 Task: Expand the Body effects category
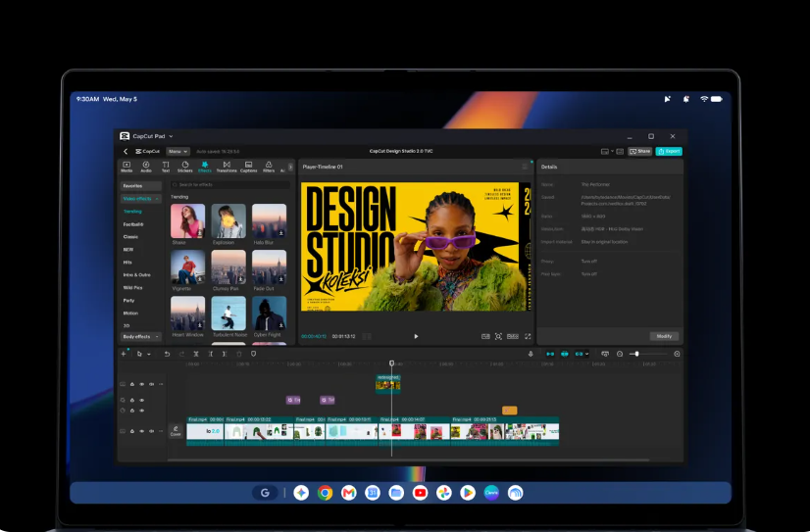pos(140,336)
